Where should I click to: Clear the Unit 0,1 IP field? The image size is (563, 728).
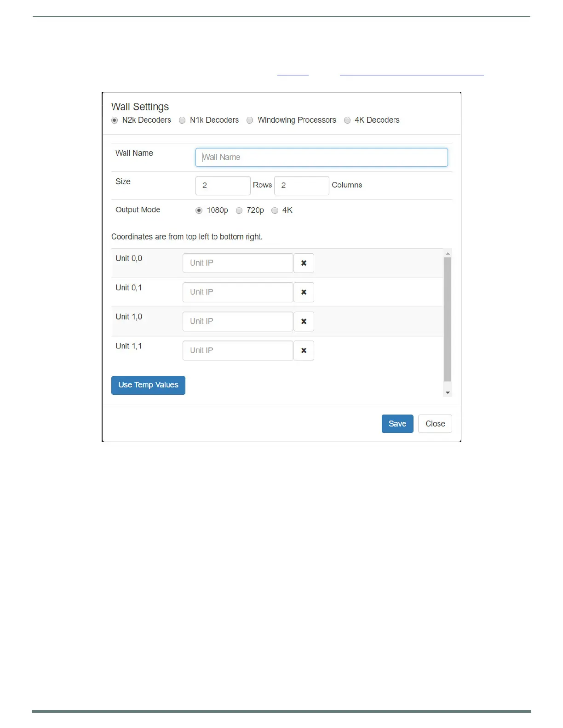(304, 292)
